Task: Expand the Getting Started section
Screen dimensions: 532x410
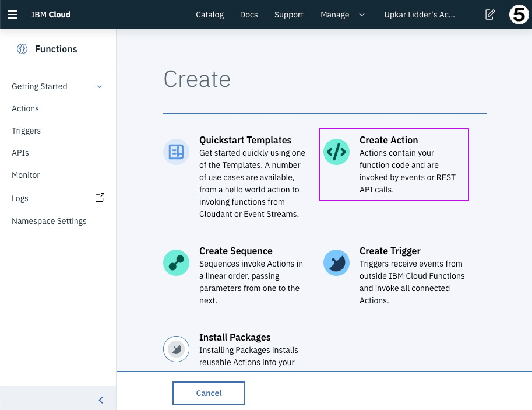Action: [x=100, y=87]
